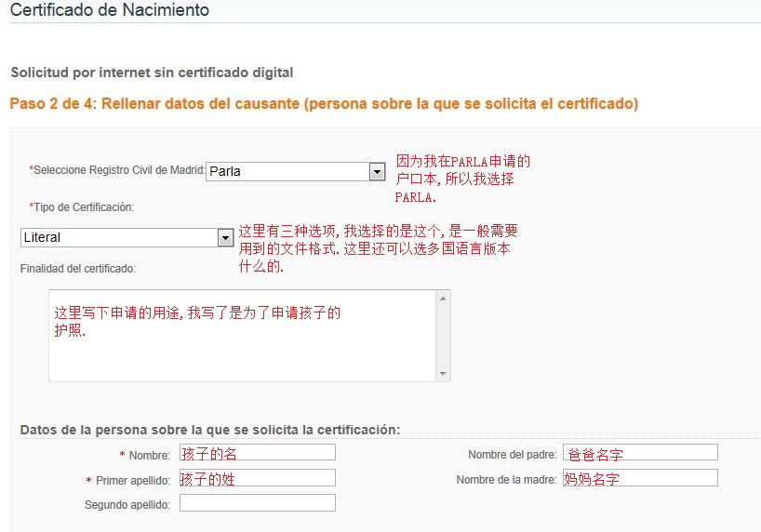This screenshot has width=761, height=532.
Task: Click the text area's vertical scrollbar track
Action: pyautogui.click(x=444, y=337)
